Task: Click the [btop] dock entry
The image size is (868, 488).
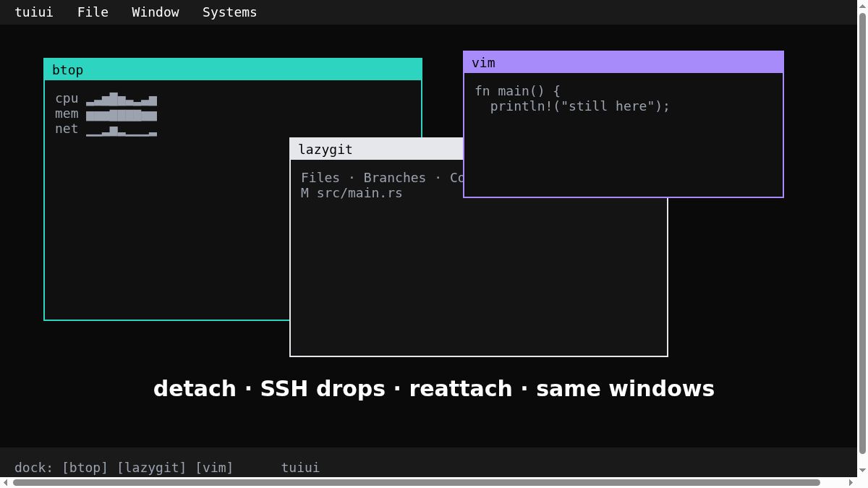Action: [85, 468]
